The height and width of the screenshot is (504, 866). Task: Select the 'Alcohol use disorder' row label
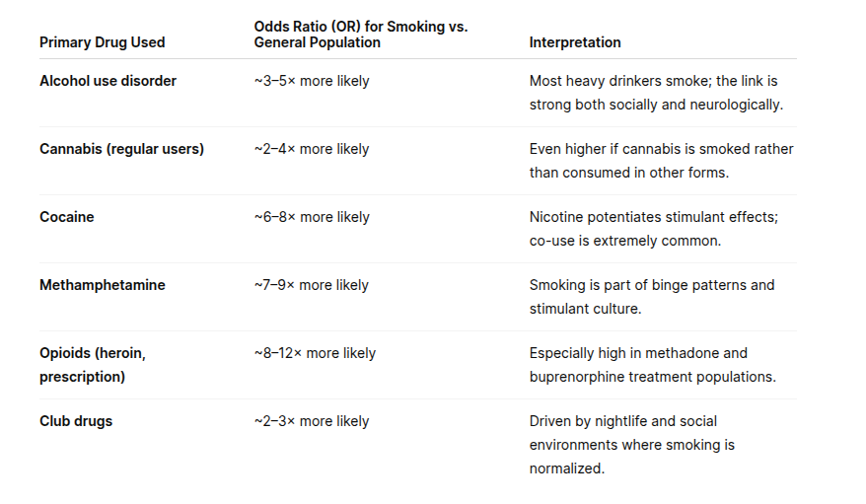click(x=108, y=81)
